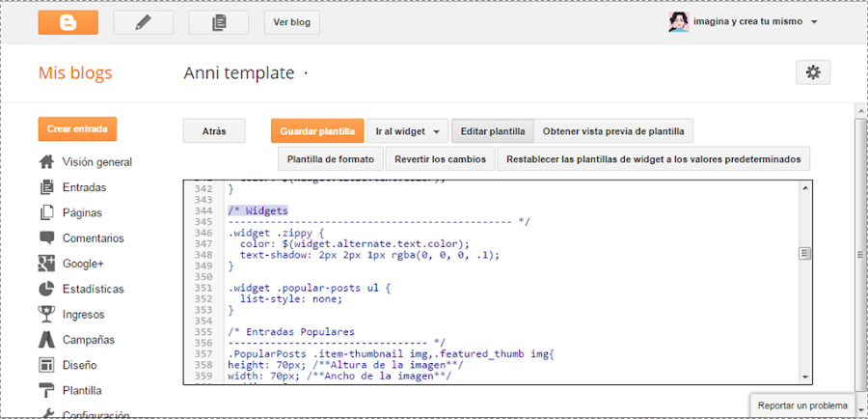Click the orange Blogger logo button
This screenshot has height=419, width=868.
pyautogui.click(x=68, y=22)
